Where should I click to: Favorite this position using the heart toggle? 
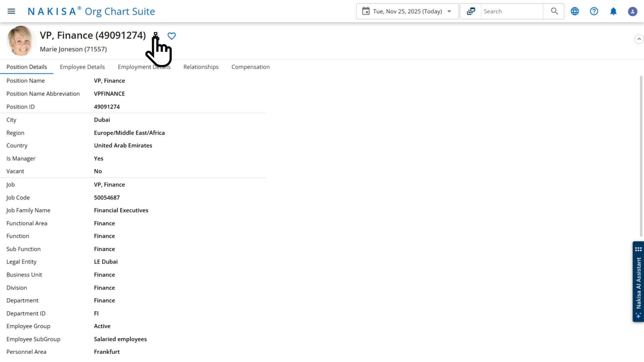click(172, 36)
